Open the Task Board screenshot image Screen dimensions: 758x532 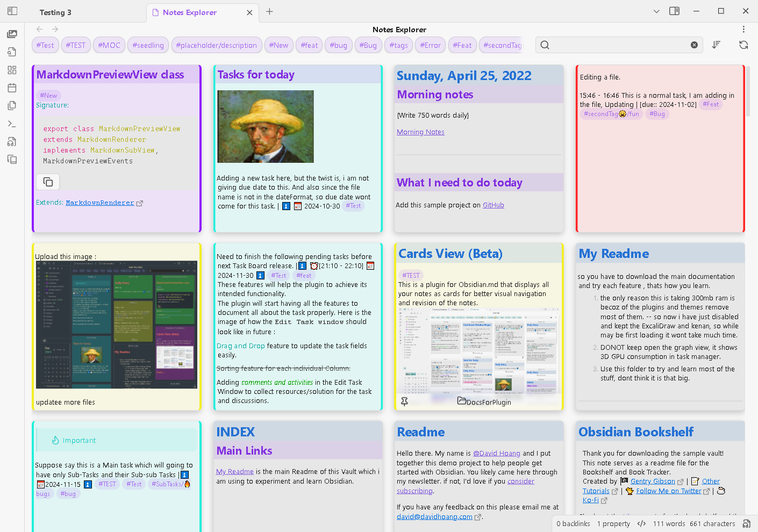click(x=117, y=325)
